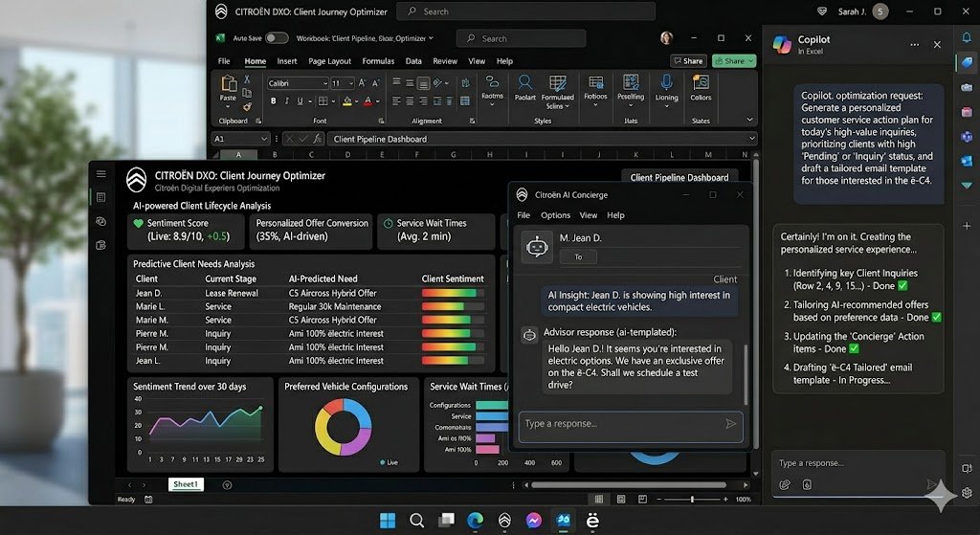Click the Collors ribbon icon
Viewport: 980px width, 535px height.
(701, 82)
